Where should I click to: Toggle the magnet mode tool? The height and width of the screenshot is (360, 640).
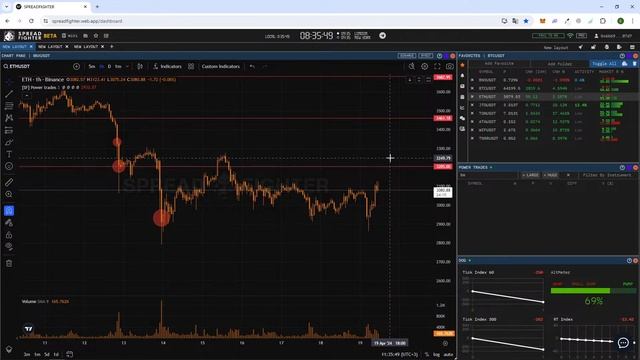[x=9, y=211]
